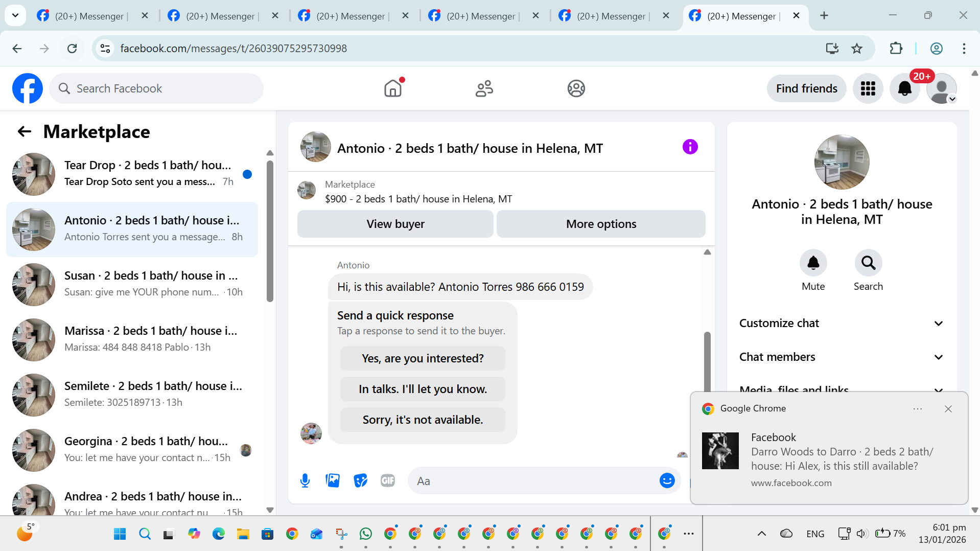Expand Chat members section
Screen dimensions: 980x551
click(x=841, y=357)
